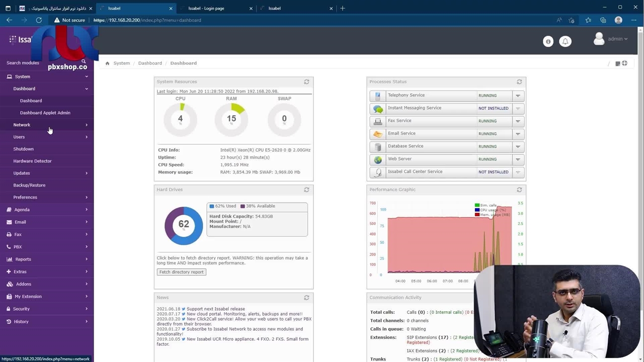Screen dimensions: 644x362
Task: Open Fax Service action dropdown
Action: [517, 121]
